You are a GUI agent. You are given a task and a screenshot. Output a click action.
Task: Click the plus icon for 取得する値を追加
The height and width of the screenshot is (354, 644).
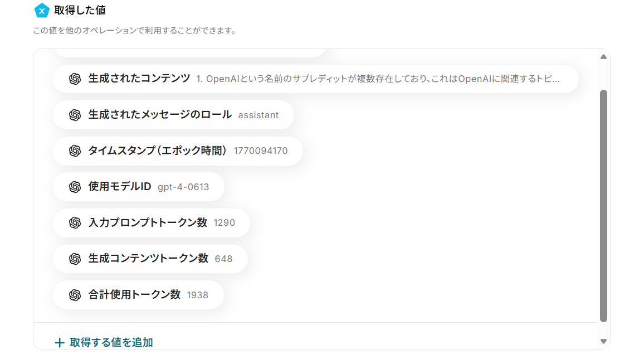point(60,342)
